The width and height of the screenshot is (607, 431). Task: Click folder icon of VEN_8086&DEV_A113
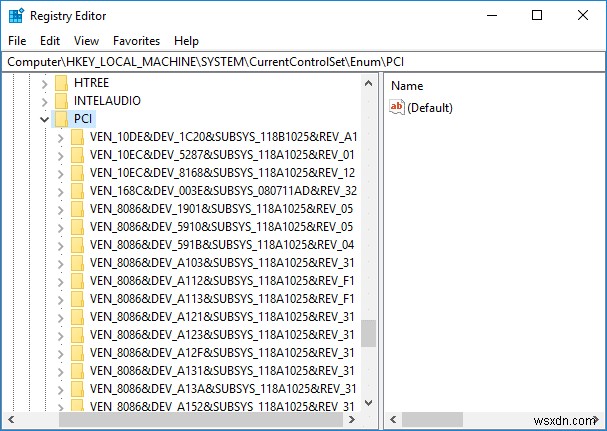77,299
